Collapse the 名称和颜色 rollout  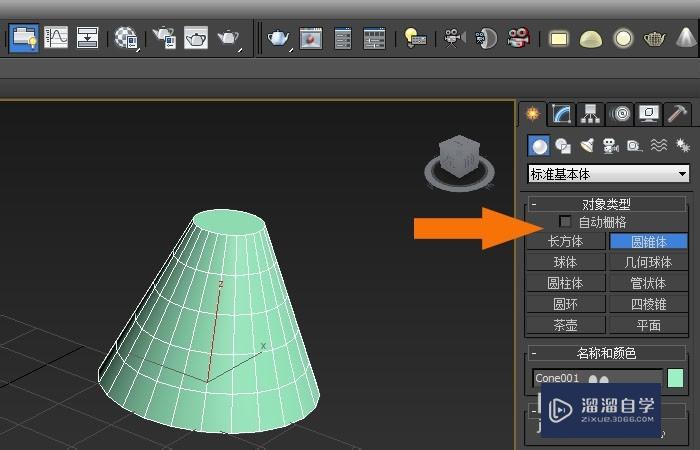[607, 353]
